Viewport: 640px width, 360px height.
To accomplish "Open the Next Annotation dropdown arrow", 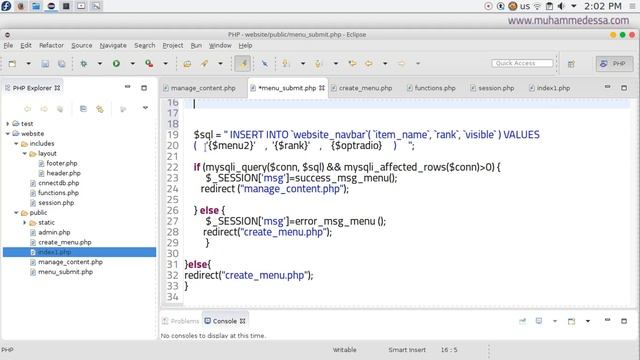I will (x=303, y=64).
